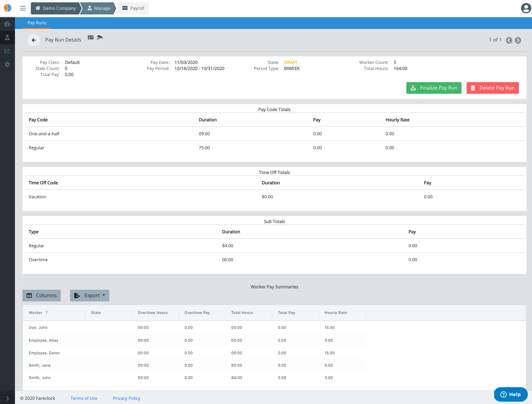Select the Employee, Atlas worker row
532x404 pixels.
(x=194, y=340)
